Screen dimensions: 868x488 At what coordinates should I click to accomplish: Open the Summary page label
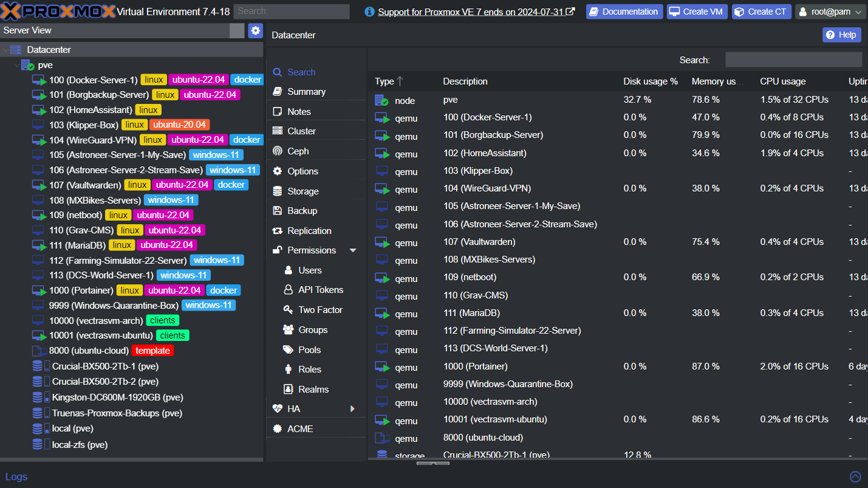pos(307,92)
